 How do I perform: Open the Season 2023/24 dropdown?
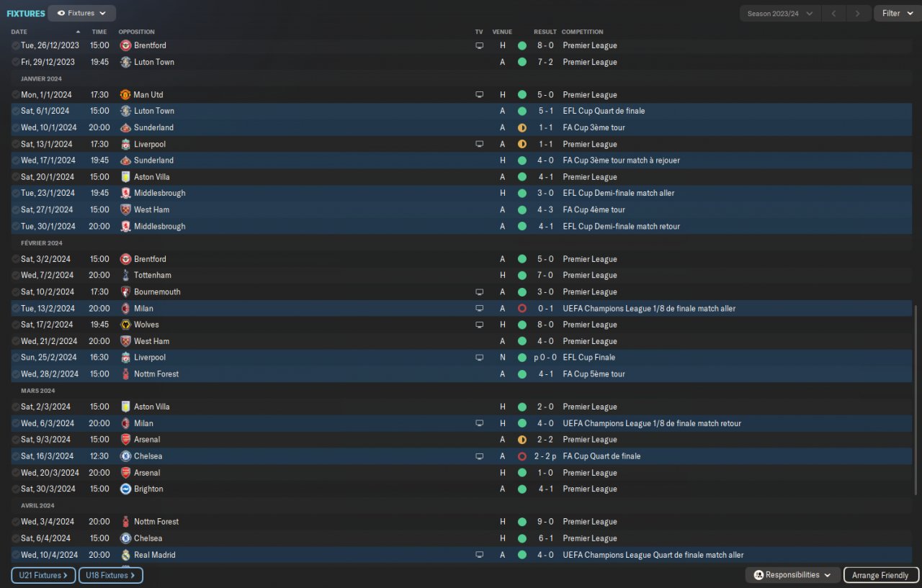click(x=780, y=13)
